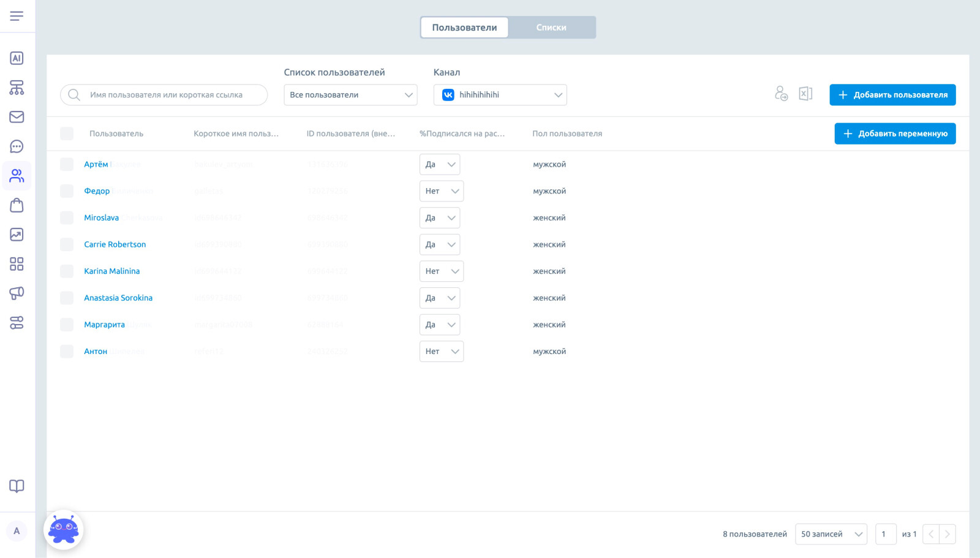Open the mail envelope sidebar icon

point(17,117)
